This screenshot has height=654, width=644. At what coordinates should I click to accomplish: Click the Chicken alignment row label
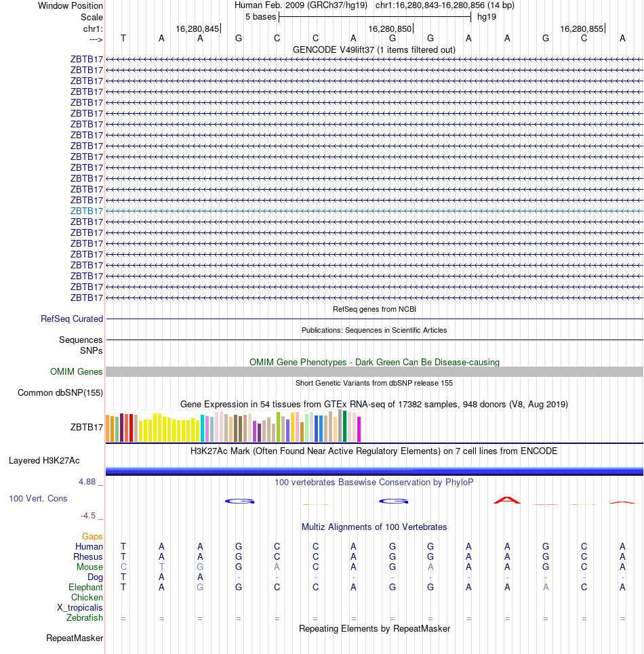(87, 597)
